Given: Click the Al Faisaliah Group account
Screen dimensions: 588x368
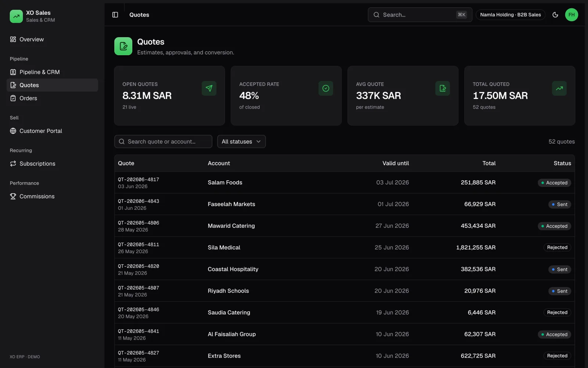Looking at the screenshot, I should click(232, 334).
